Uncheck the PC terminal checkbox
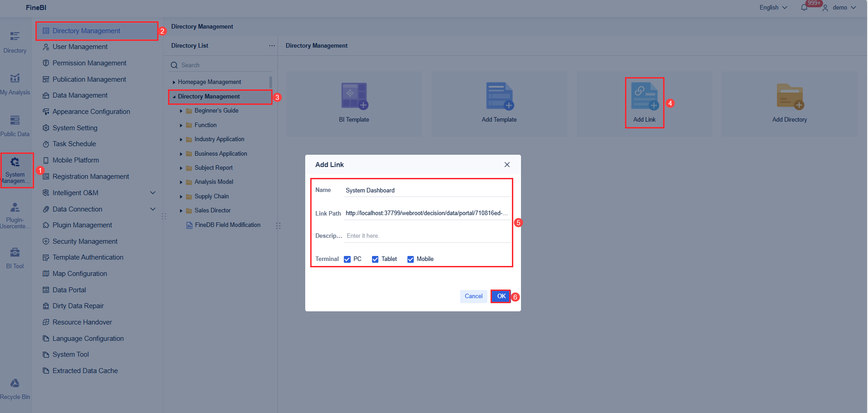 click(x=347, y=259)
